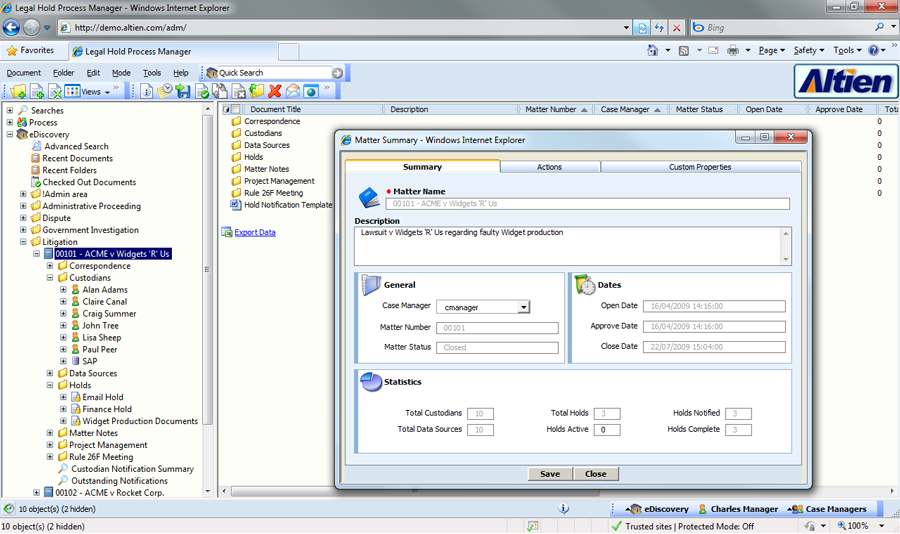Image resolution: width=900 pixels, height=534 pixels.
Task: Open the Advanced Search item
Action: pyautogui.click(x=76, y=146)
